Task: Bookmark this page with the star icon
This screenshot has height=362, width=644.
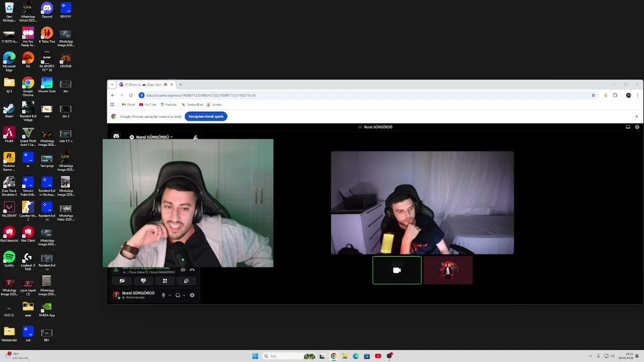Action: (593, 95)
